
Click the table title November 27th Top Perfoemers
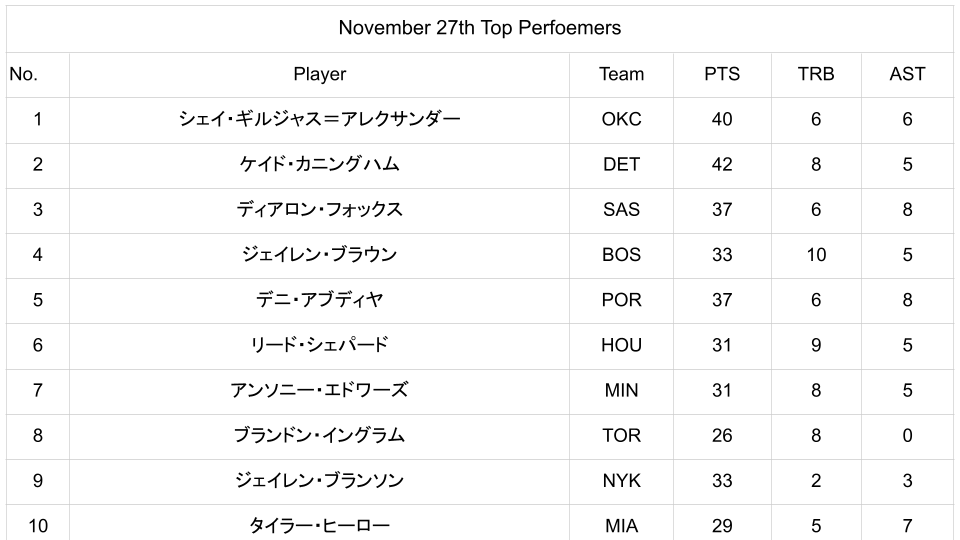(479, 28)
